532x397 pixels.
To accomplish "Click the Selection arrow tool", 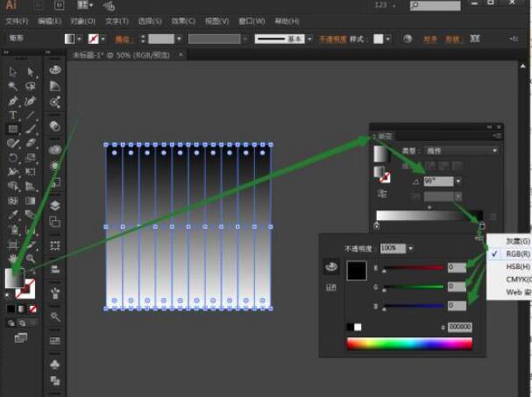I will [x=13, y=73].
